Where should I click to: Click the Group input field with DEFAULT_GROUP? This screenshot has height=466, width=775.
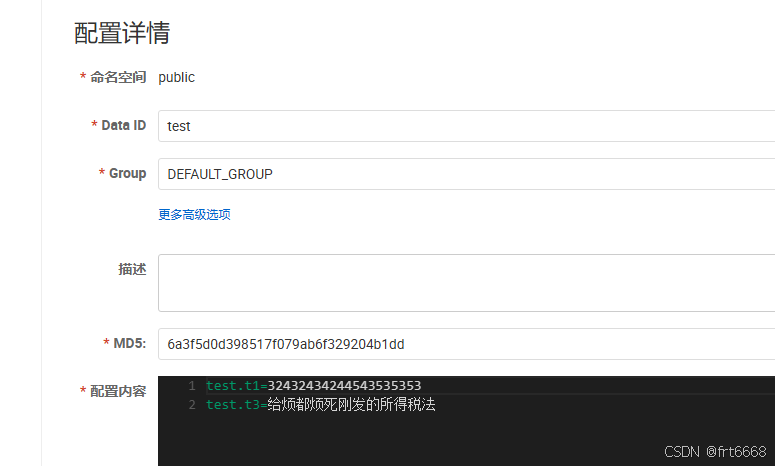(467, 174)
